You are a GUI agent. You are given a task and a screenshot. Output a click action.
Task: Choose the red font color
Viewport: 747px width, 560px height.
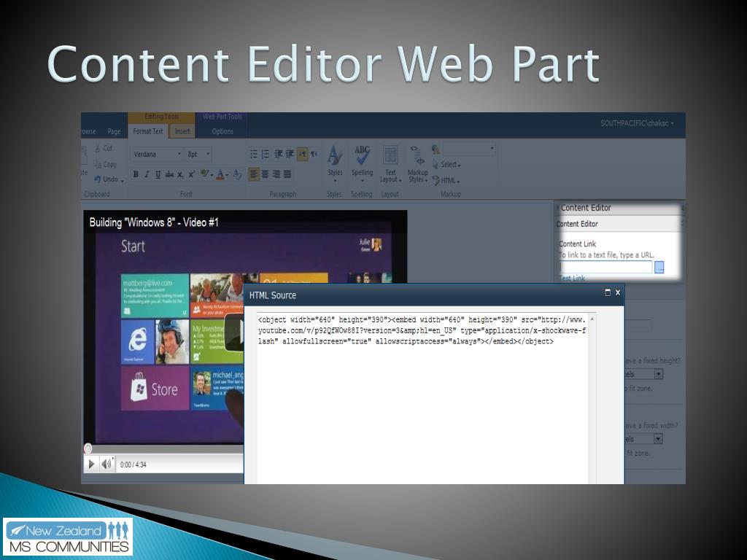(222, 174)
